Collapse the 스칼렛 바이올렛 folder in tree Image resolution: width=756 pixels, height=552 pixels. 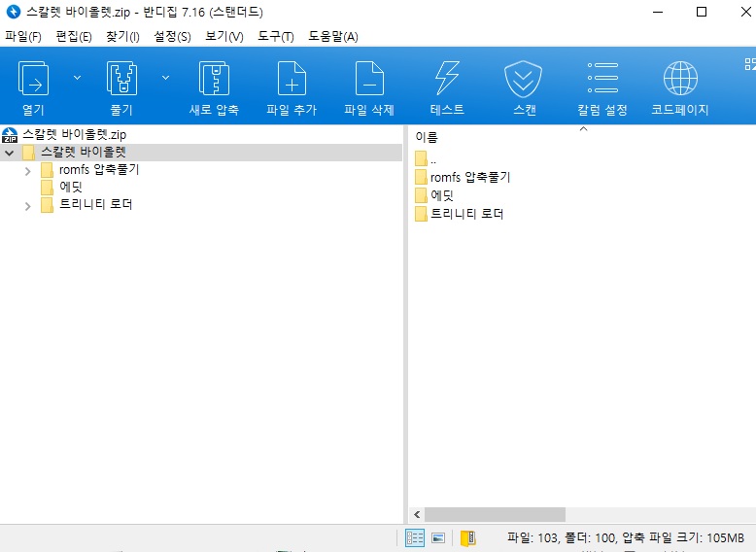point(10,153)
